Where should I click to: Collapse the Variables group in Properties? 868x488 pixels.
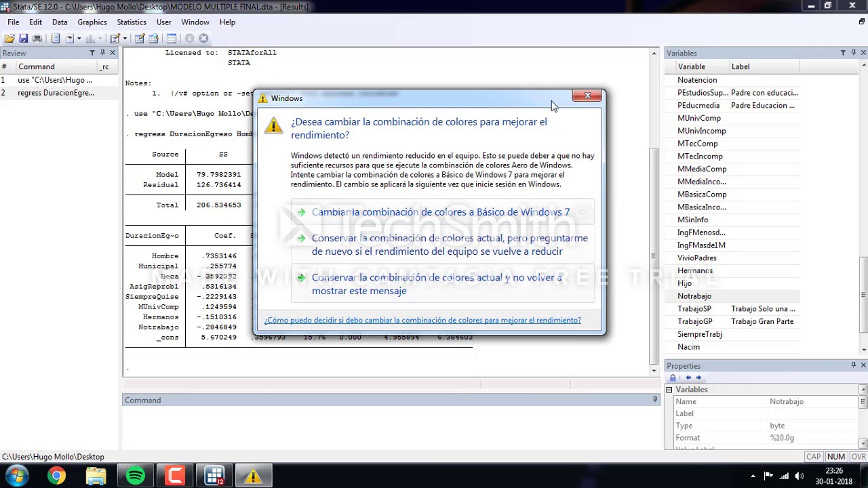click(x=669, y=390)
